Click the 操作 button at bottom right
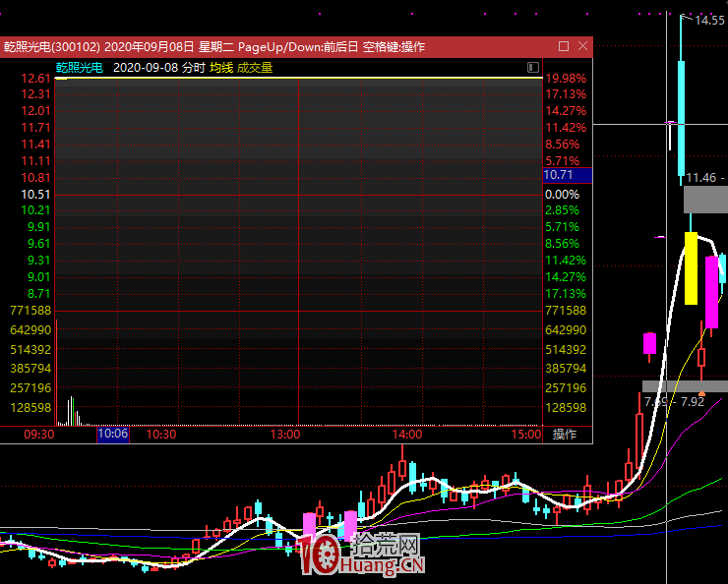Viewport: 728px width, 584px height. coord(565,434)
